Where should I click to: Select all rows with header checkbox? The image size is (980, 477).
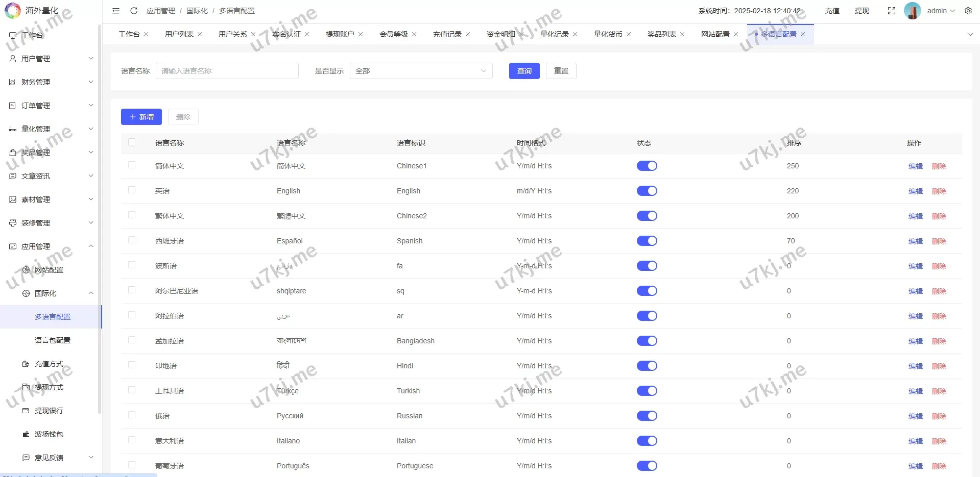[132, 142]
